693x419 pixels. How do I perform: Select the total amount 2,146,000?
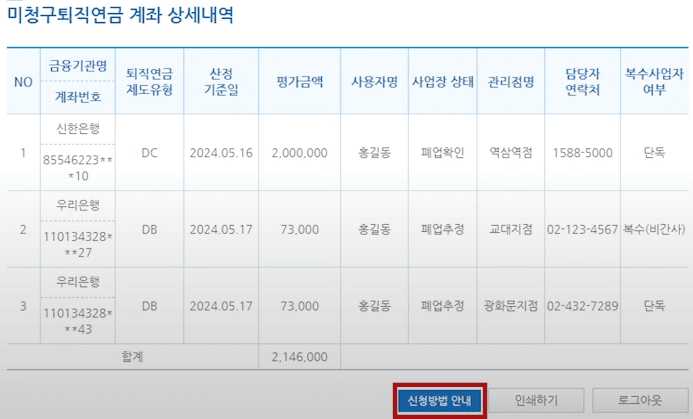click(x=300, y=357)
